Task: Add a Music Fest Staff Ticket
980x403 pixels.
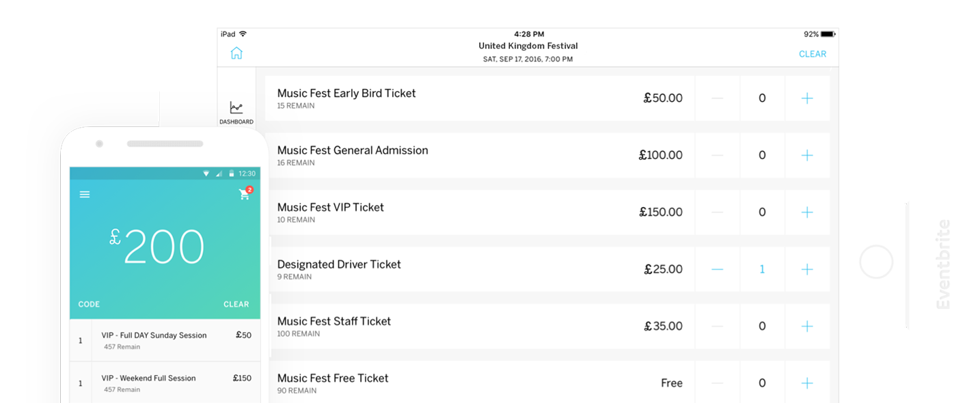Action: (807, 326)
